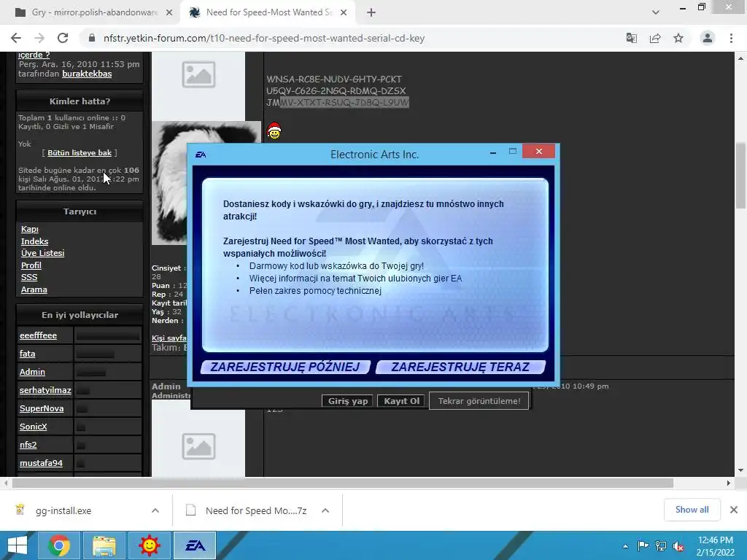The width and height of the screenshot is (747, 560).
Task: Close the Need for Speed-Most Wanted tab
Action: tap(344, 12)
